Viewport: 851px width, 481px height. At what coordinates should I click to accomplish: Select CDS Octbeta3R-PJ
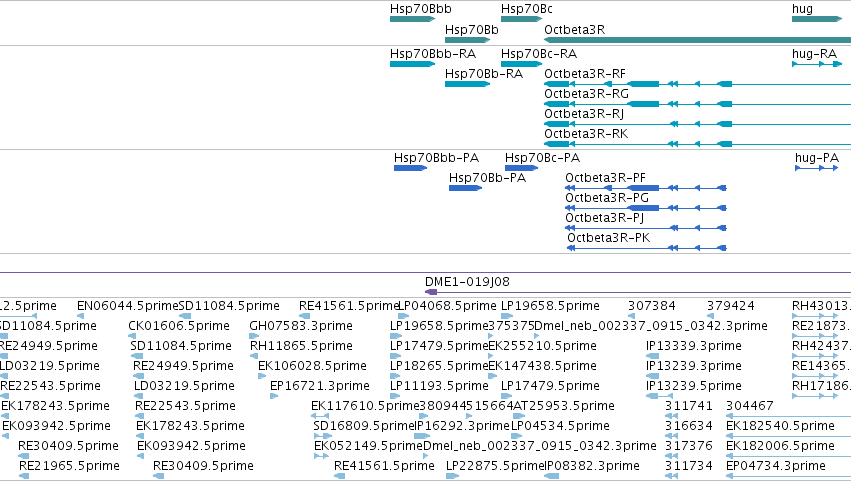coord(646,228)
